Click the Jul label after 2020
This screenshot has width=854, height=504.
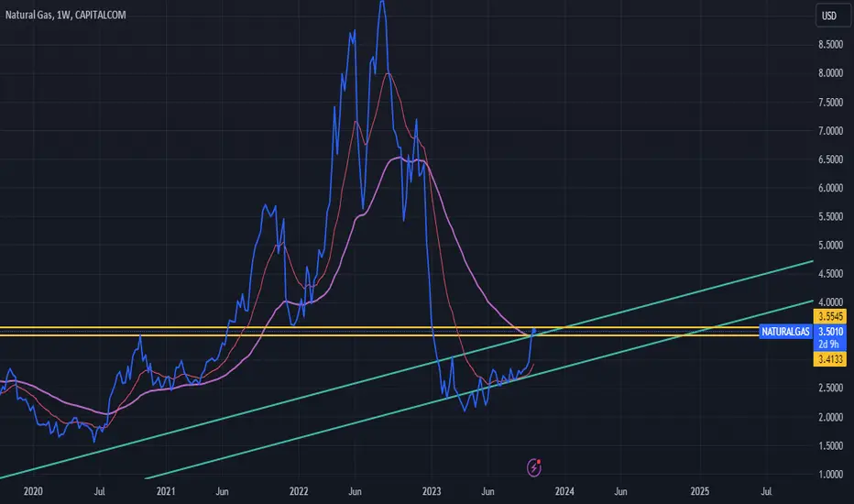(99, 491)
